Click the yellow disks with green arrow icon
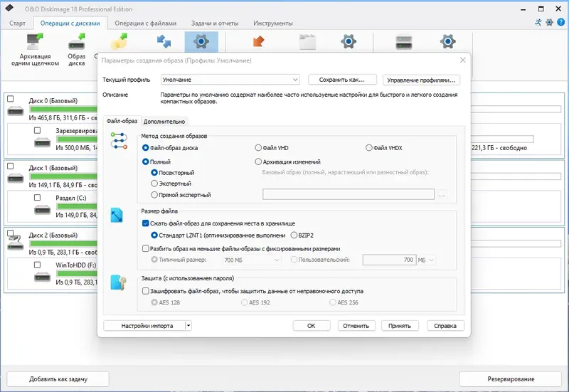The height and width of the screenshot is (392, 569). [x=119, y=42]
